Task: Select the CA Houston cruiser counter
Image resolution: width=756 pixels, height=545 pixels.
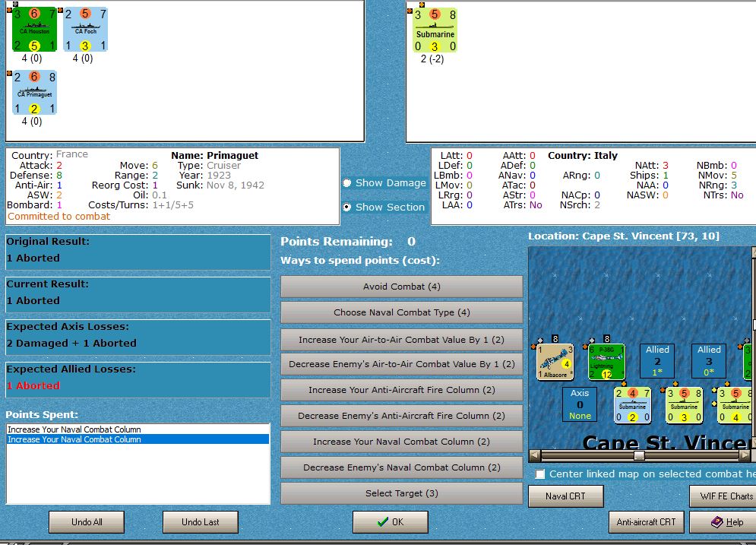Action: tap(34, 30)
